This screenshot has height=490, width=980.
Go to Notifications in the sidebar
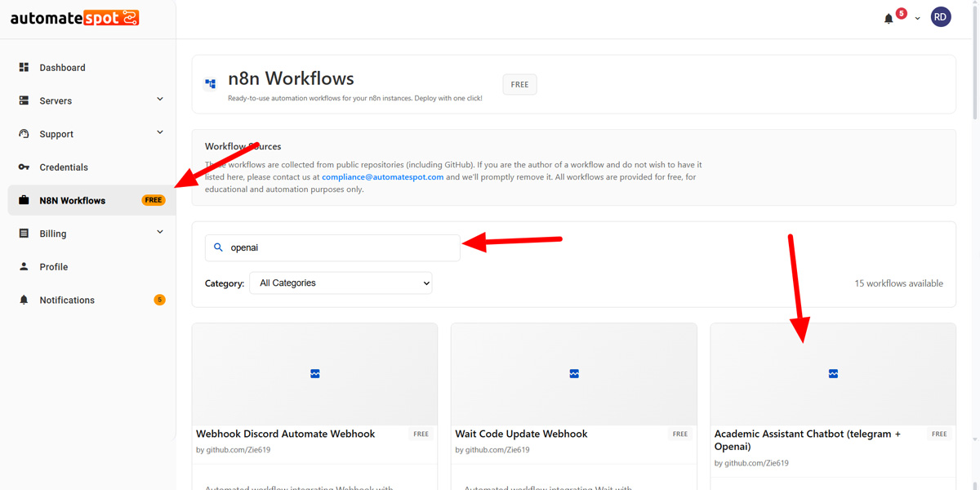click(x=67, y=301)
